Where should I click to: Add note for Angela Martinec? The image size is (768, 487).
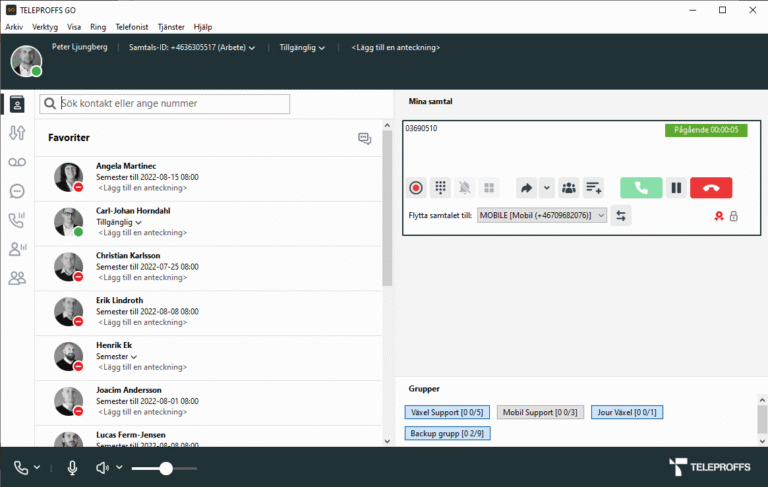tap(143, 188)
